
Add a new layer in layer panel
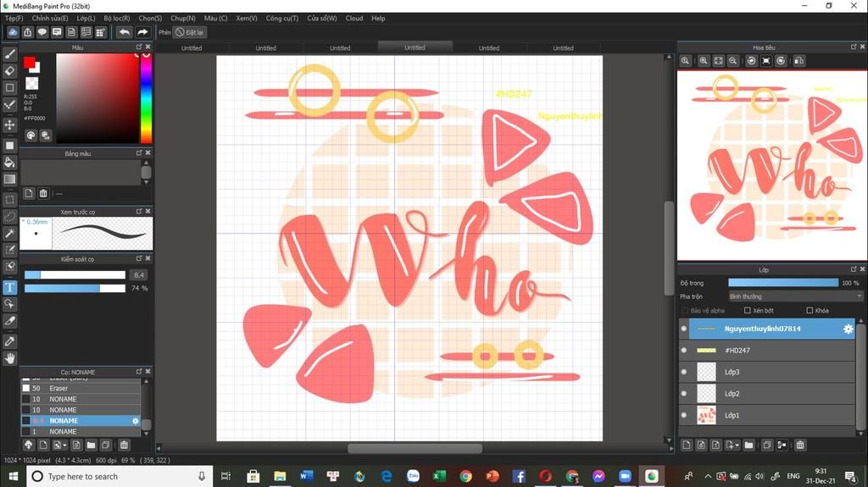pyautogui.click(x=687, y=445)
